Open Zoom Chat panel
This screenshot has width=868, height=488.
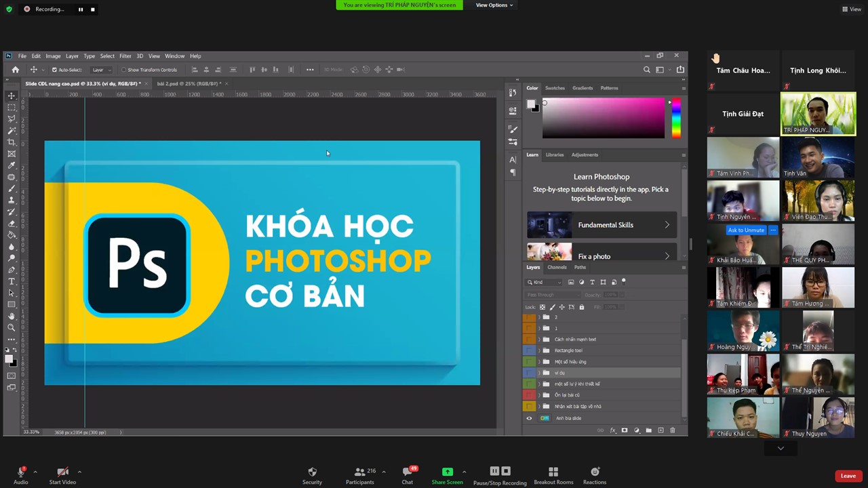[407, 474]
